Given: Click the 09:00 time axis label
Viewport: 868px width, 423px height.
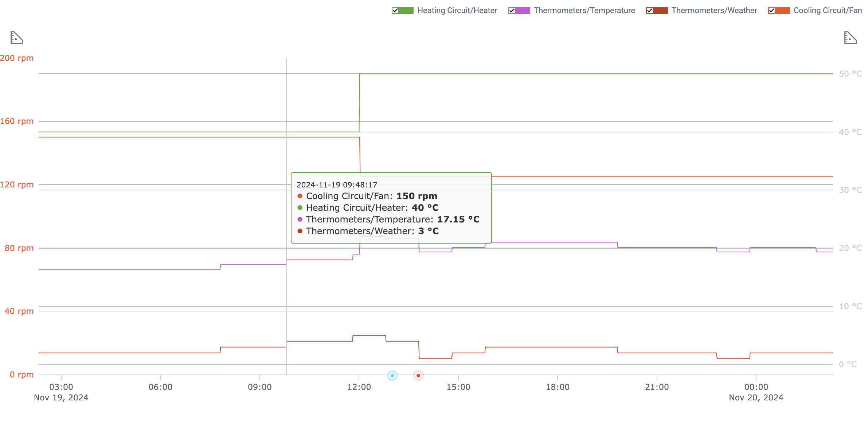Looking at the screenshot, I should (260, 387).
